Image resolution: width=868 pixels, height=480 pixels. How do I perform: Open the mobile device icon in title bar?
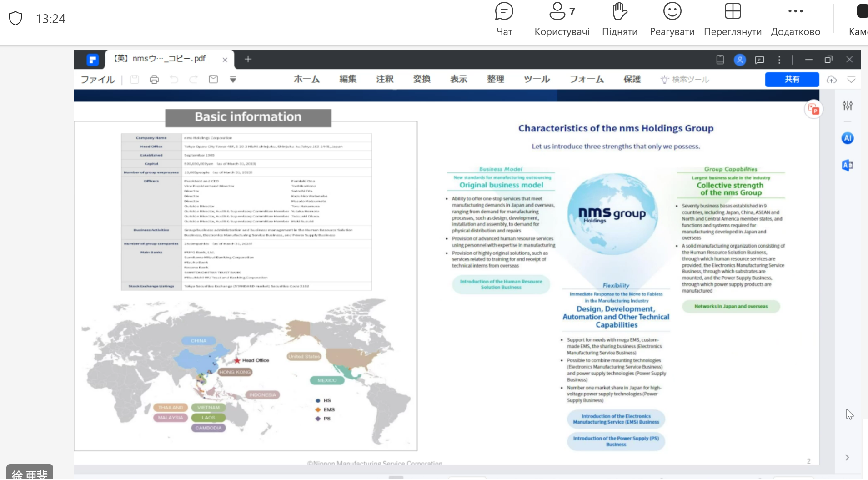click(720, 60)
